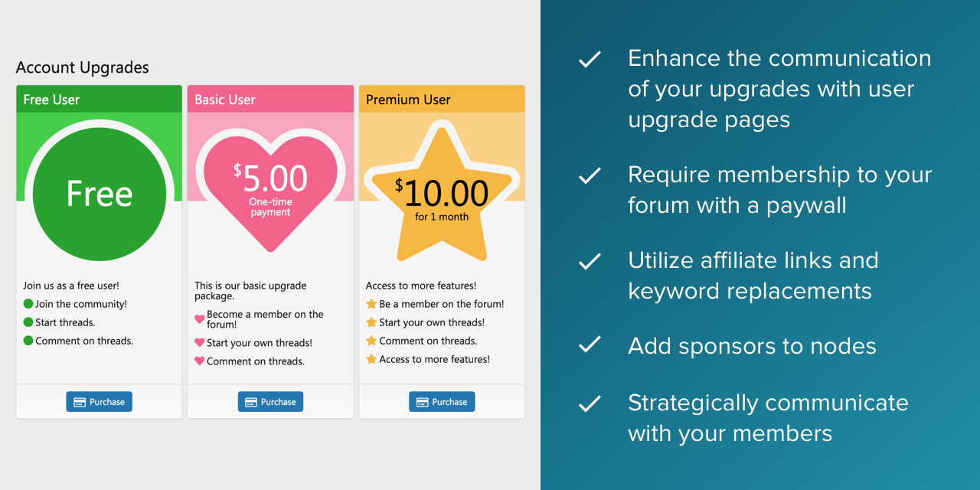Screen dimensions: 980x490
Task: Click the Free User card header
Action: [x=99, y=100]
